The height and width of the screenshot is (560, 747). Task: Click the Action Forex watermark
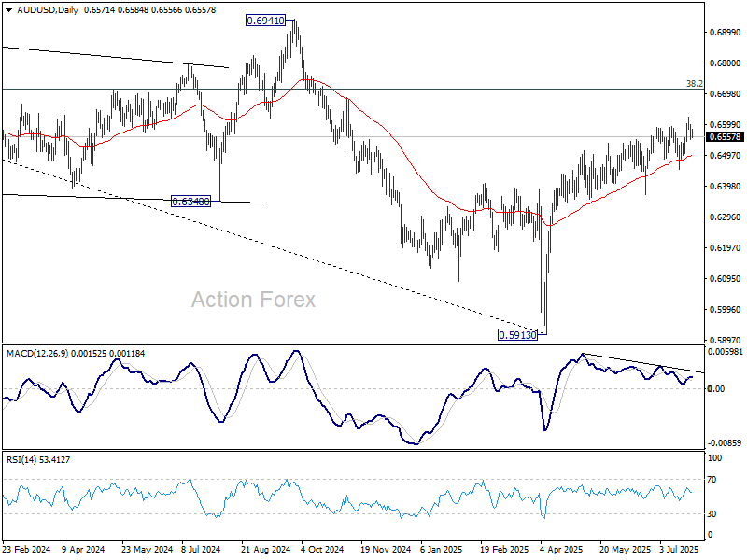pyautogui.click(x=253, y=300)
